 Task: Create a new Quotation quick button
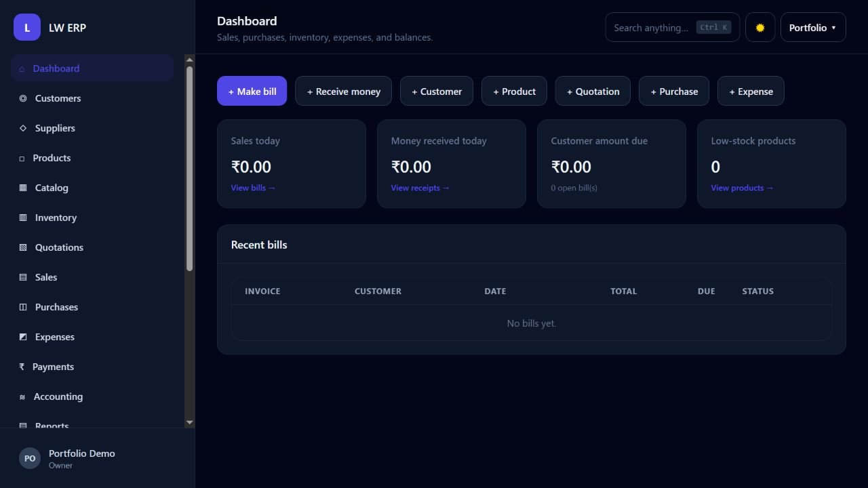593,91
